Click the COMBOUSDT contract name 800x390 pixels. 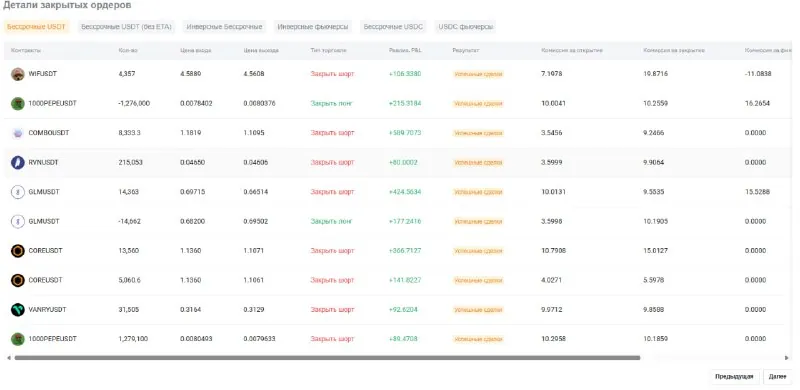(49, 133)
